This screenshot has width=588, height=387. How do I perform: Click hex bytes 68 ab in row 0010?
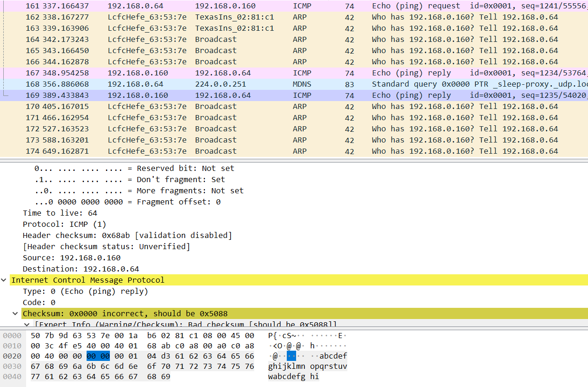click(x=159, y=346)
